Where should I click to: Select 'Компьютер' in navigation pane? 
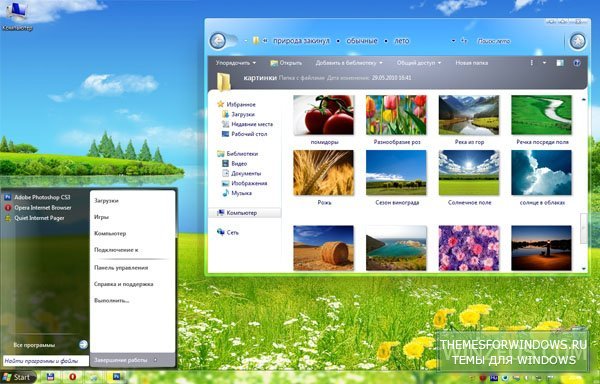coord(245,213)
